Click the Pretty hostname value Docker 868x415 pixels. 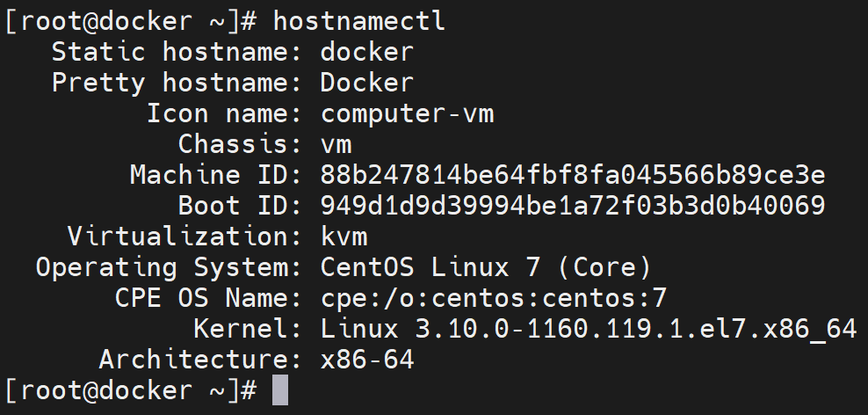click(366, 83)
